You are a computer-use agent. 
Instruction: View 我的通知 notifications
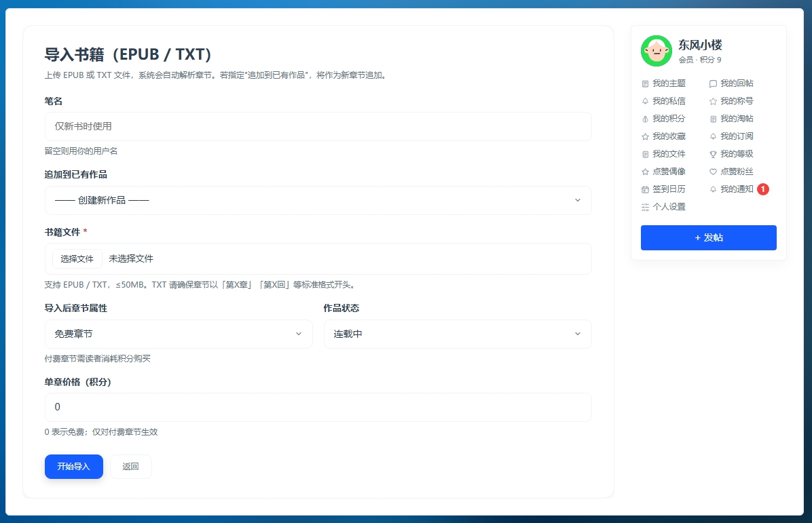pyautogui.click(x=737, y=189)
